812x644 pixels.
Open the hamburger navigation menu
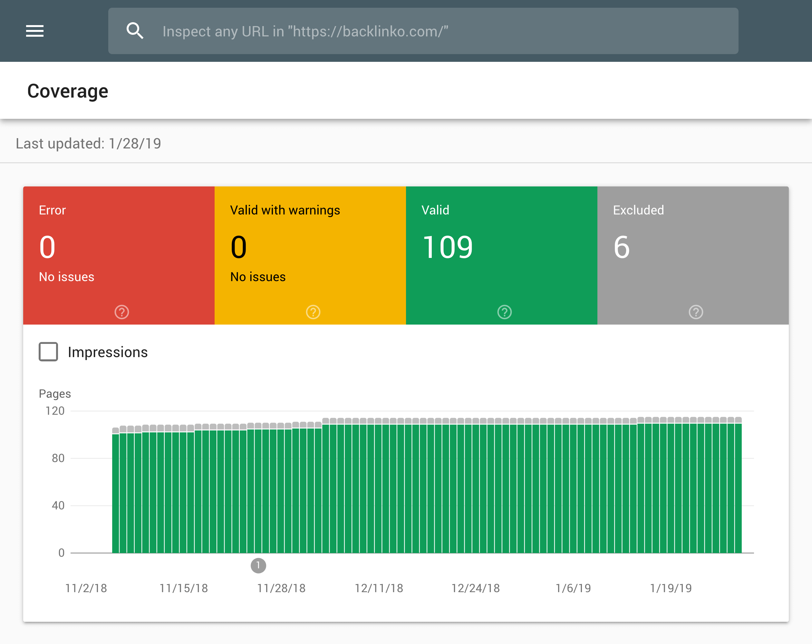click(x=35, y=31)
